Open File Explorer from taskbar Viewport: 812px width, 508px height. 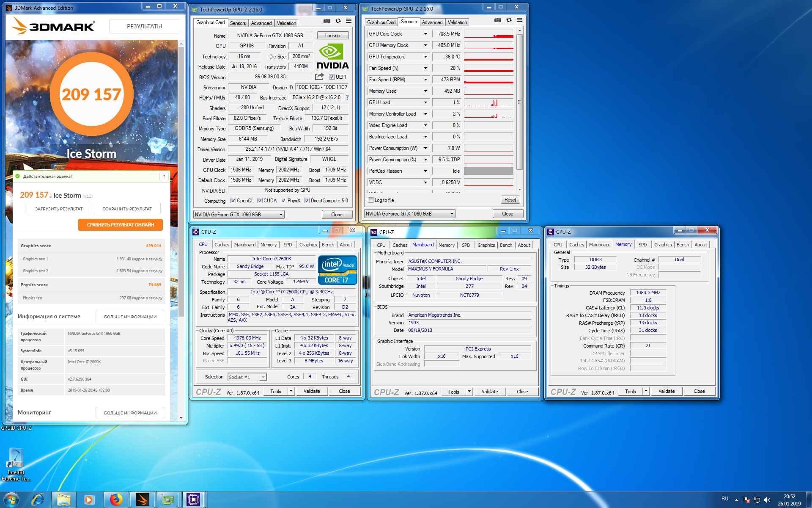[x=64, y=500]
